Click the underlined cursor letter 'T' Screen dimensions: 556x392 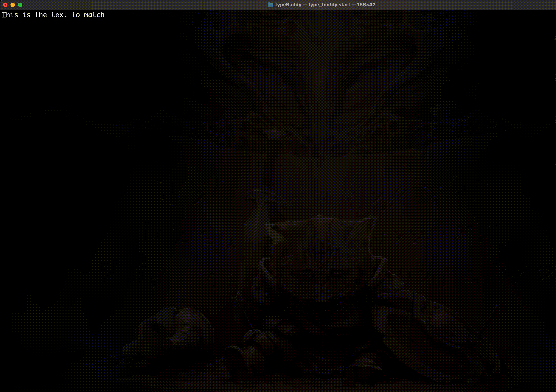click(x=4, y=15)
